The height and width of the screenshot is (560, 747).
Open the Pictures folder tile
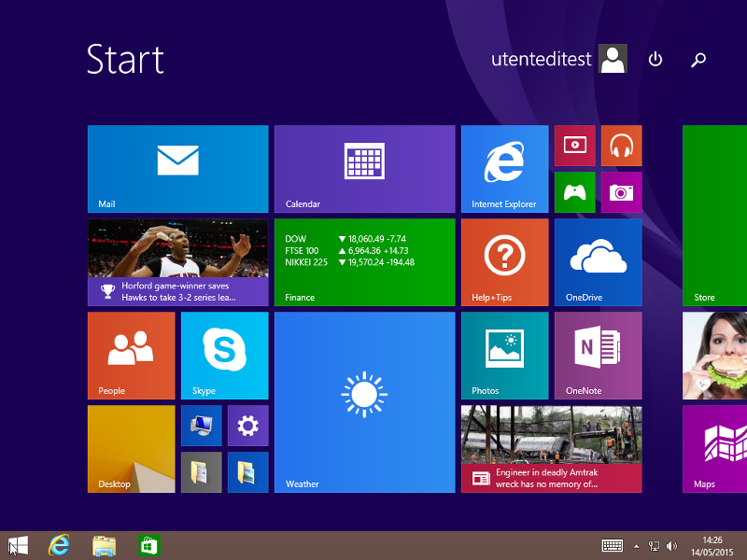(x=248, y=472)
